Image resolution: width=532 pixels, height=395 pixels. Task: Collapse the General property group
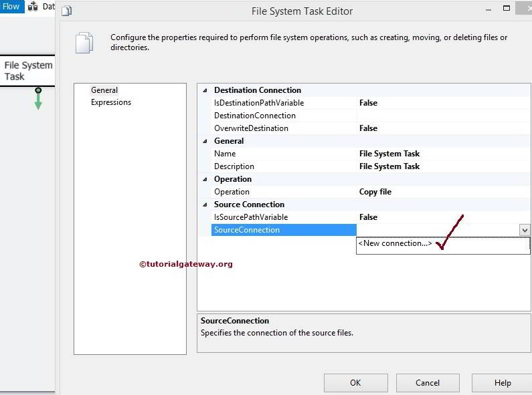coord(205,141)
